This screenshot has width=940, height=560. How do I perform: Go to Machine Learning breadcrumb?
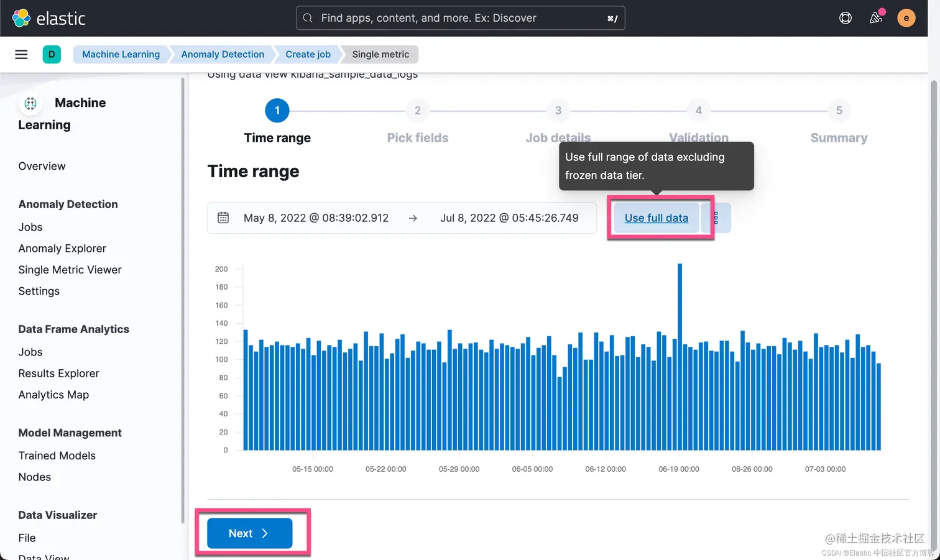tap(121, 54)
